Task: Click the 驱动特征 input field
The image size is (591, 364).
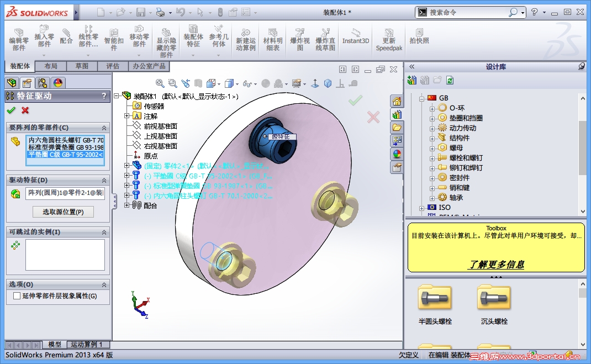Action: [x=65, y=193]
